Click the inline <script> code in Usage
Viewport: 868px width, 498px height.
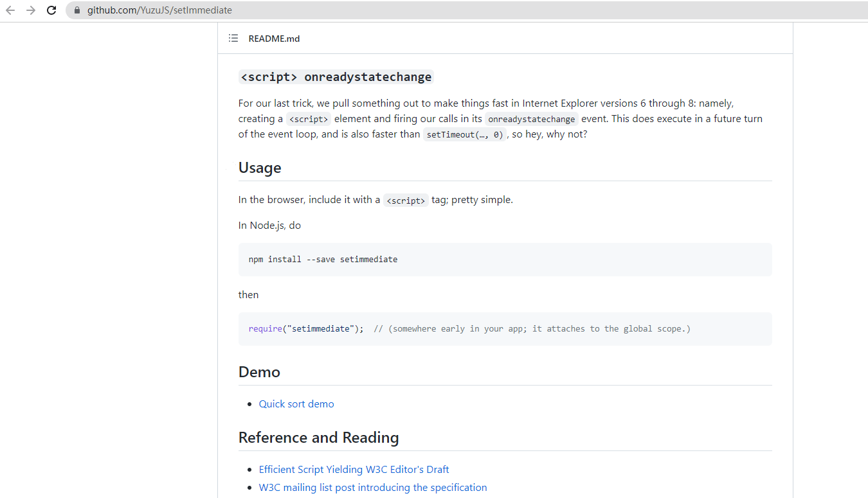tap(406, 200)
